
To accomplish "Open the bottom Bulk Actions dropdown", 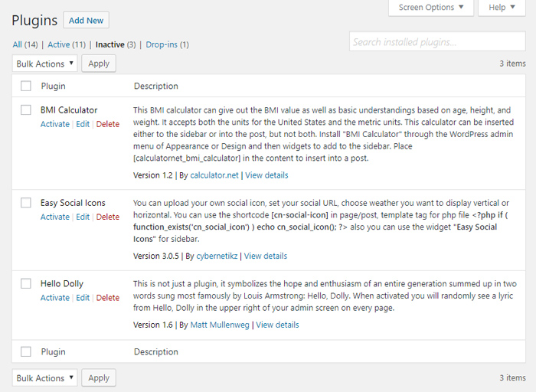I will (44, 378).
